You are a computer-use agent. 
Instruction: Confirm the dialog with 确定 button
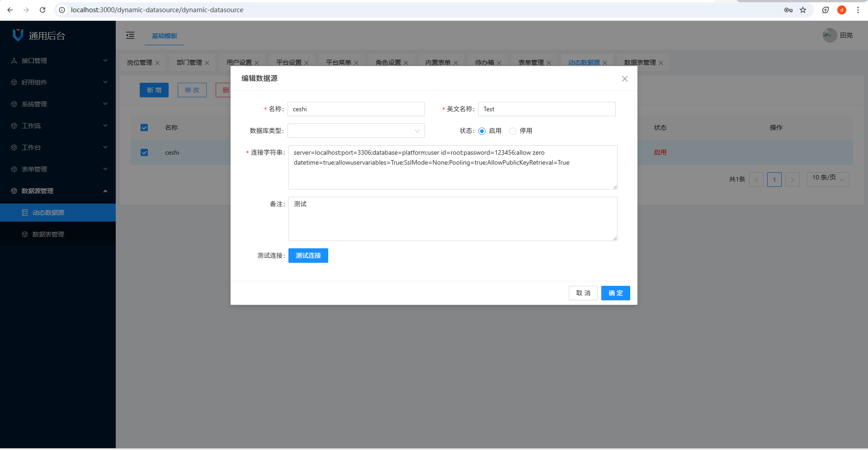[615, 293]
